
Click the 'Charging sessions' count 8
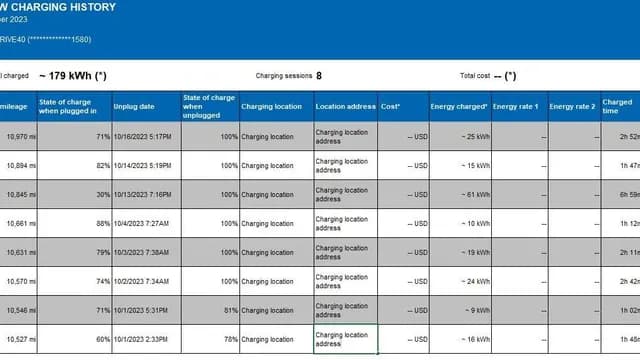click(x=319, y=76)
